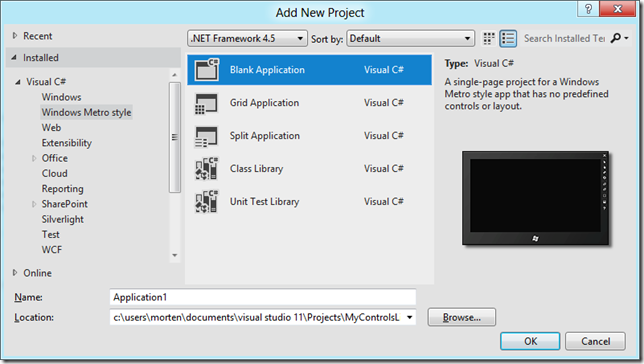Image resolution: width=644 pixels, height=364 pixels.
Task: Pick the Split Application template icon
Action: pos(206,136)
